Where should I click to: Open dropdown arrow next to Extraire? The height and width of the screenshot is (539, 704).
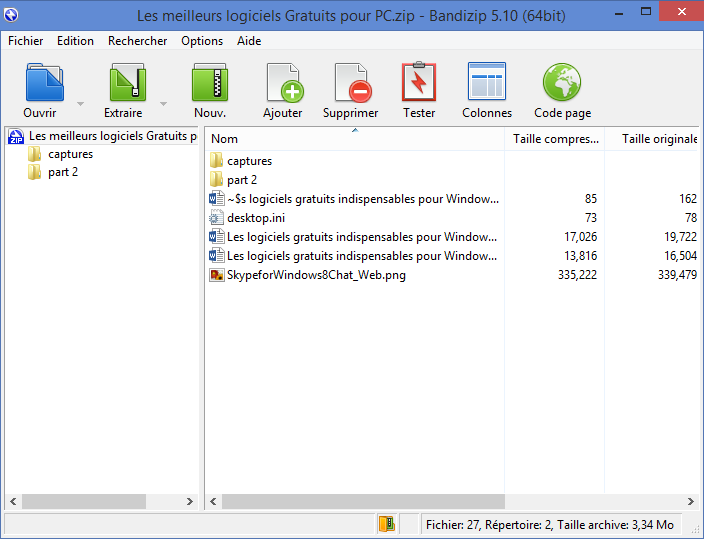click(x=162, y=103)
